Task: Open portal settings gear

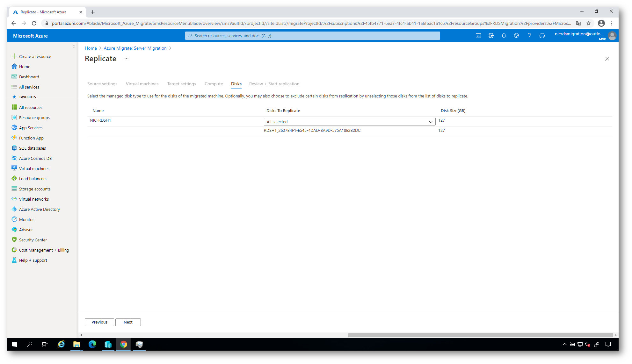Action: point(516,36)
